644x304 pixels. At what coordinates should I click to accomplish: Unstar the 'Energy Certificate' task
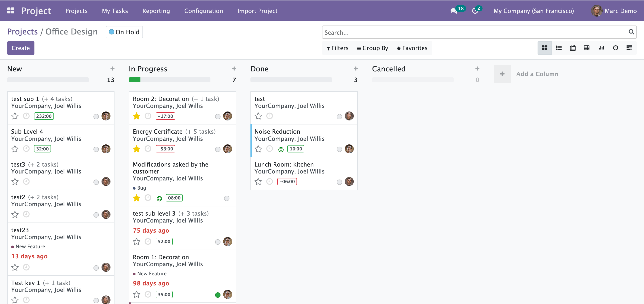136,149
